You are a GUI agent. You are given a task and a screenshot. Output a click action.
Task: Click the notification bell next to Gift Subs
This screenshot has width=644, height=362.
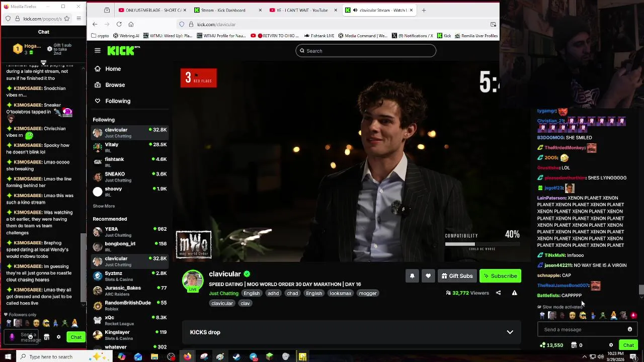412,276
